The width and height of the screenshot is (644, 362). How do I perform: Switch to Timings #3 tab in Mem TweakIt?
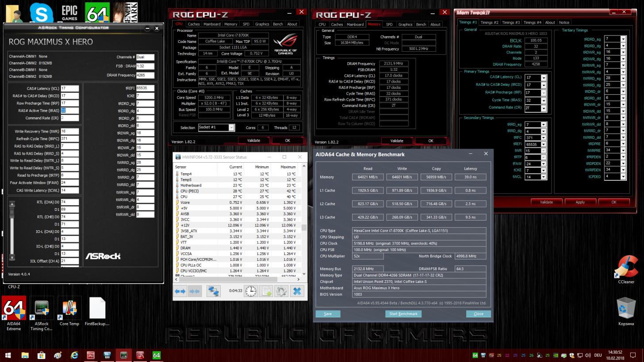coord(510,23)
